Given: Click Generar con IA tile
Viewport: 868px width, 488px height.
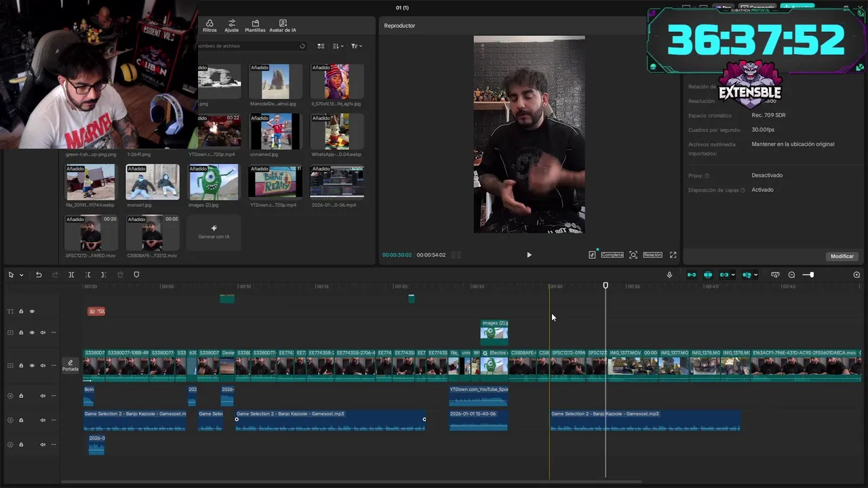Looking at the screenshot, I should [214, 232].
